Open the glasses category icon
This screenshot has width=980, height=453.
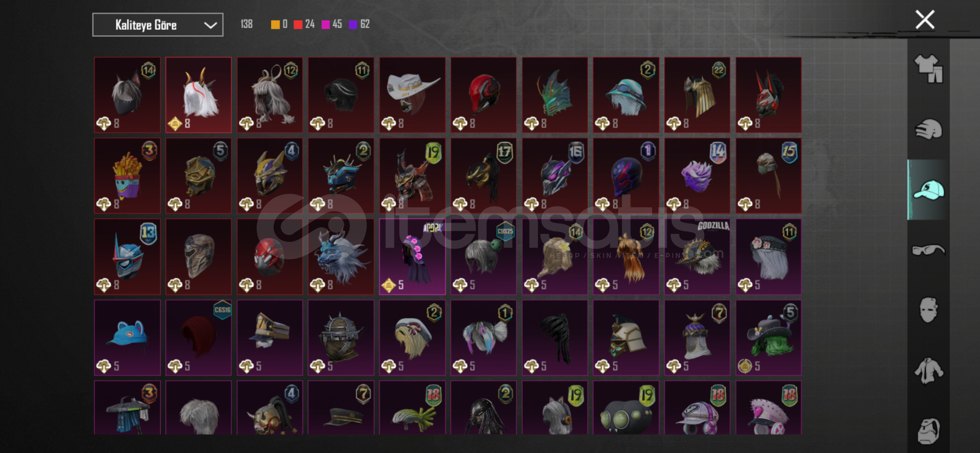tap(928, 250)
